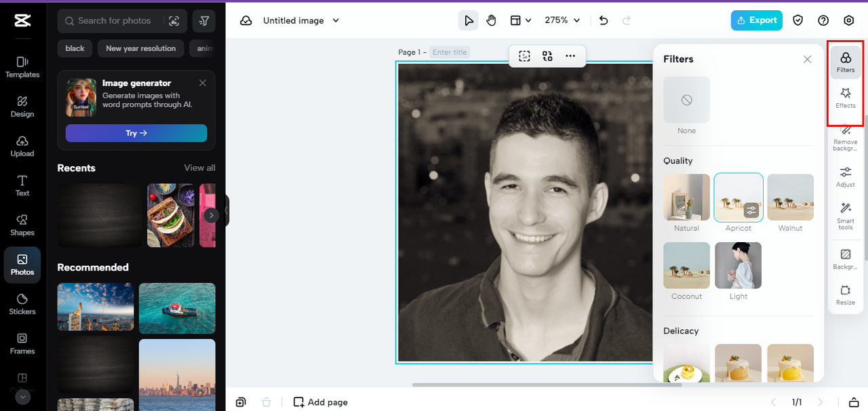Open more options ellipsis above image

coord(570,56)
